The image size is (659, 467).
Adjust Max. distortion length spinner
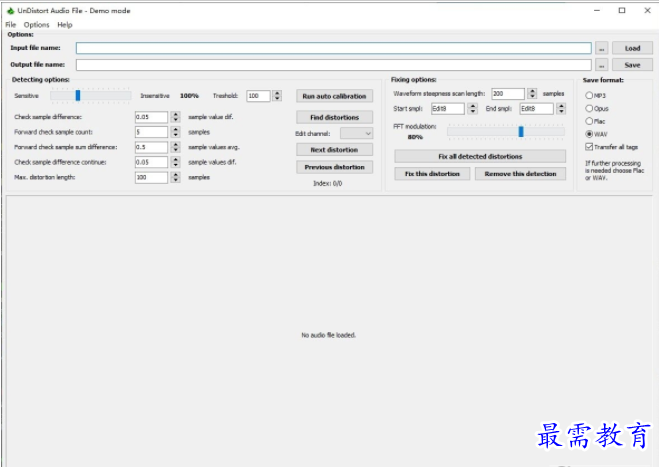coord(176,177)
